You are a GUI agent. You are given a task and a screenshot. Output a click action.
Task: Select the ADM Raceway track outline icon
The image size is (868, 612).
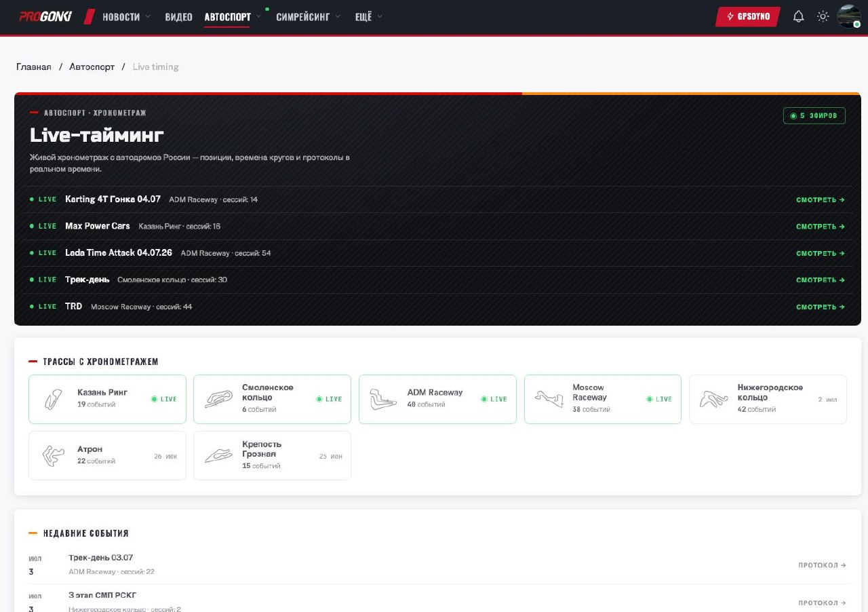coord(383,399)
